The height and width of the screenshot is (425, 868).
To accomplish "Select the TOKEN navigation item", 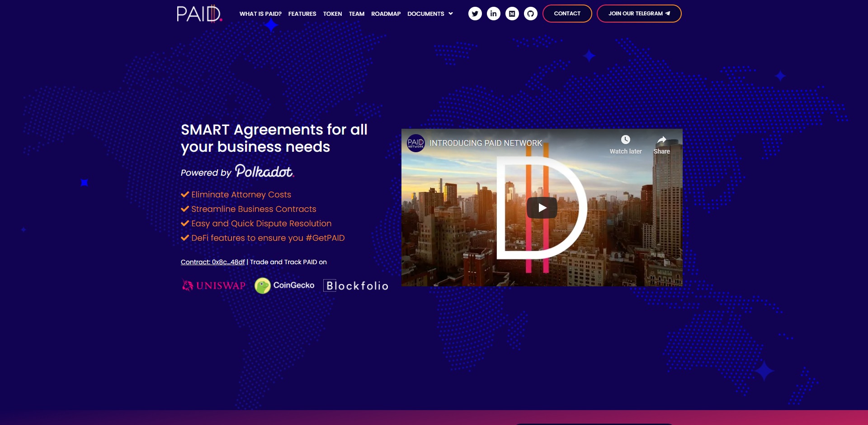I will coord(332,14).
